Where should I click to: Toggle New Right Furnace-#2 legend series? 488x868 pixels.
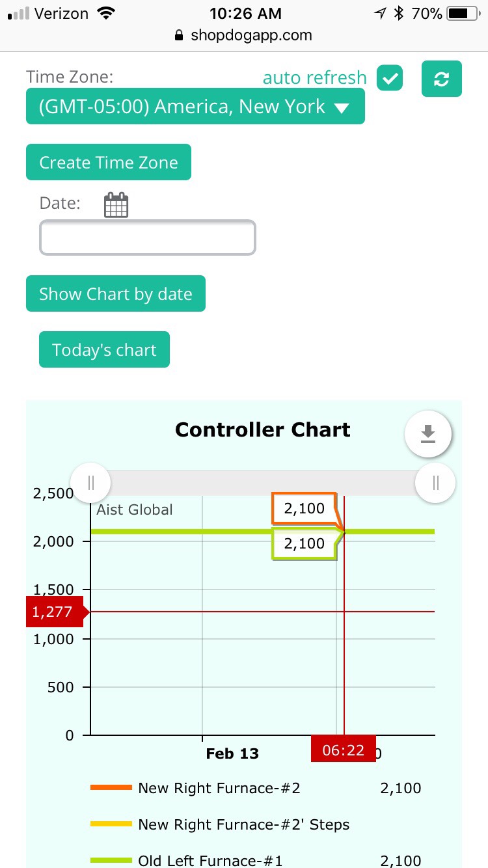pos(219,789)
